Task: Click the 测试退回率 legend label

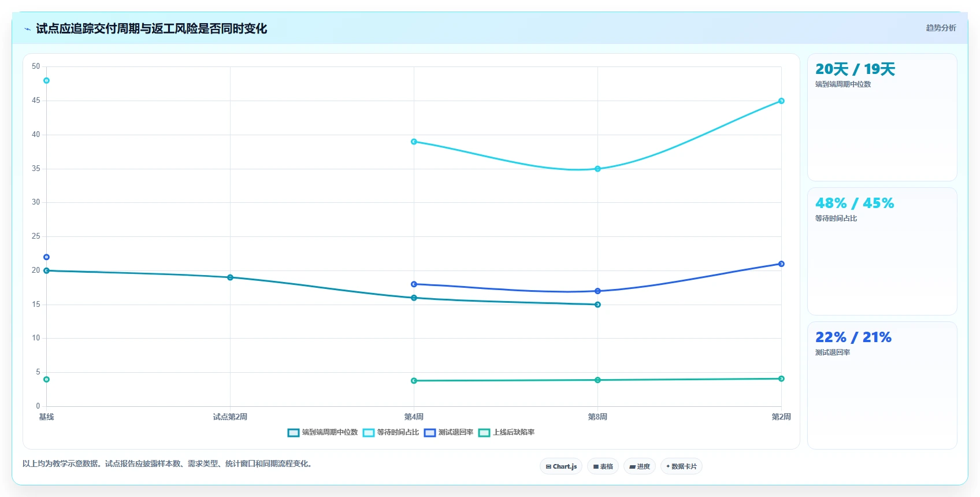Action: [x=456, y=432]
